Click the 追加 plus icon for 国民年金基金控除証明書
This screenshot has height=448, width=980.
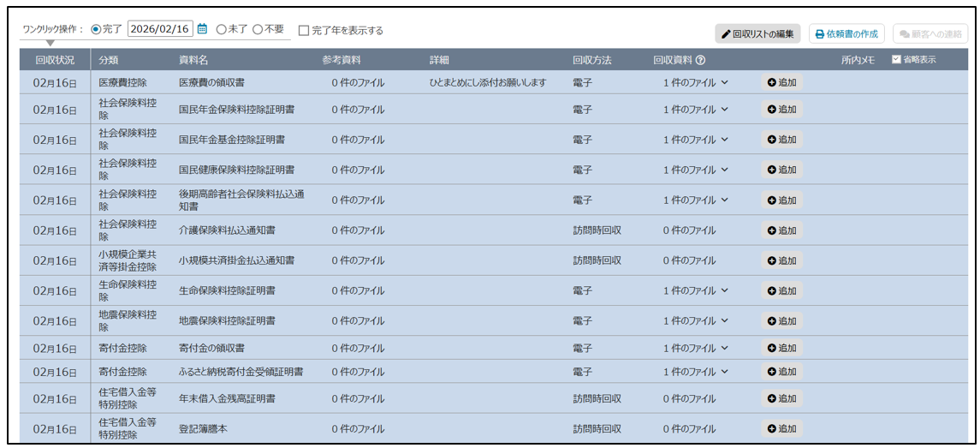click(x=772, y=140)
